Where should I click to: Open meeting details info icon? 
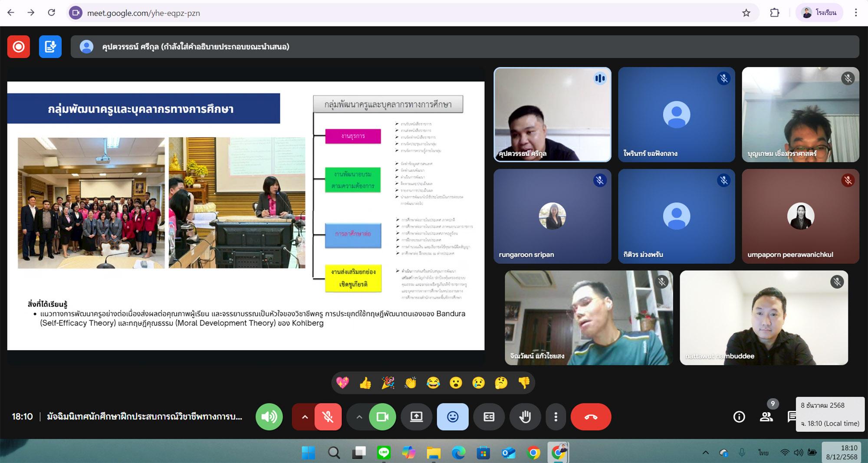pyautogui.click(x=739, y=417)
